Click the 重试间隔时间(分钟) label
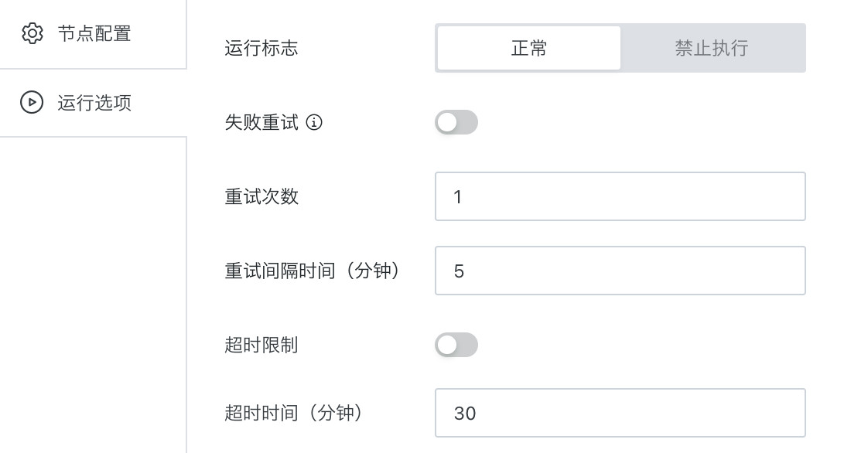Screen dimensions: 868x453 (313, 271)
